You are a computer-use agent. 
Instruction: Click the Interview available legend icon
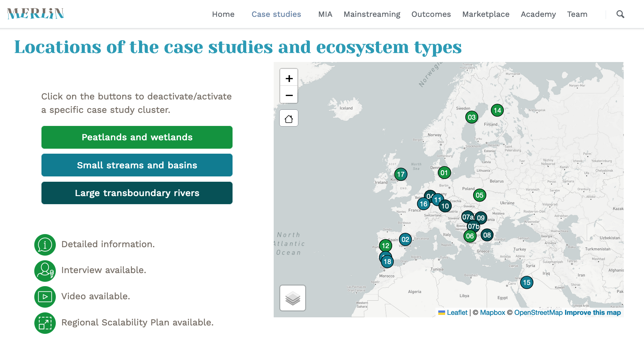tap(45, 271)
